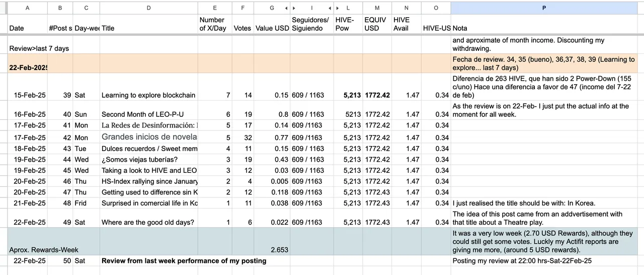Expand hidden columns arrow left of column L

pyautogui.click(x=337, y=8)
